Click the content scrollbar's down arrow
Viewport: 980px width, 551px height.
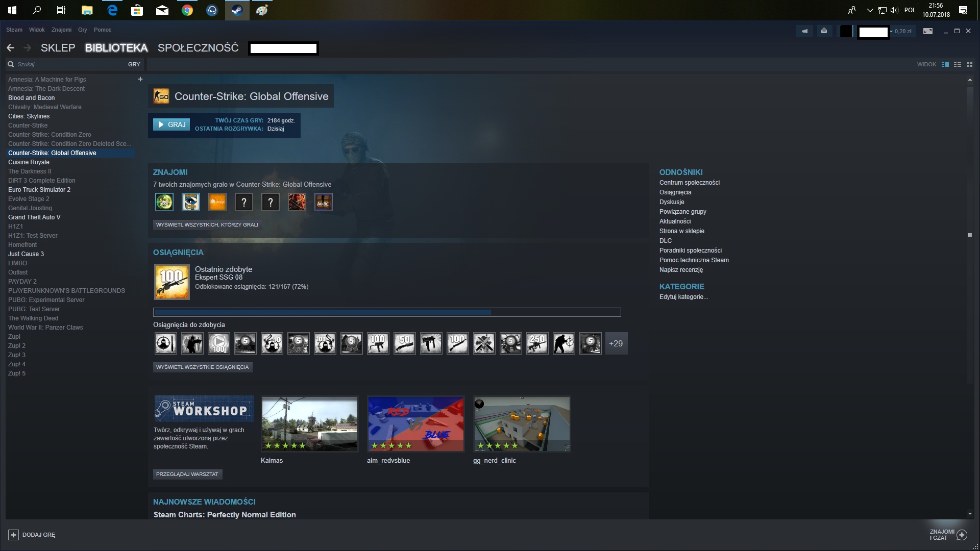pos(970,514)
